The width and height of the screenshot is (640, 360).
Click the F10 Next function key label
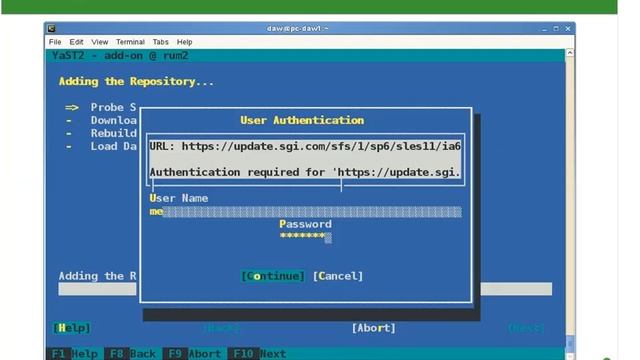pyautogui.click(x=258, y=353)
